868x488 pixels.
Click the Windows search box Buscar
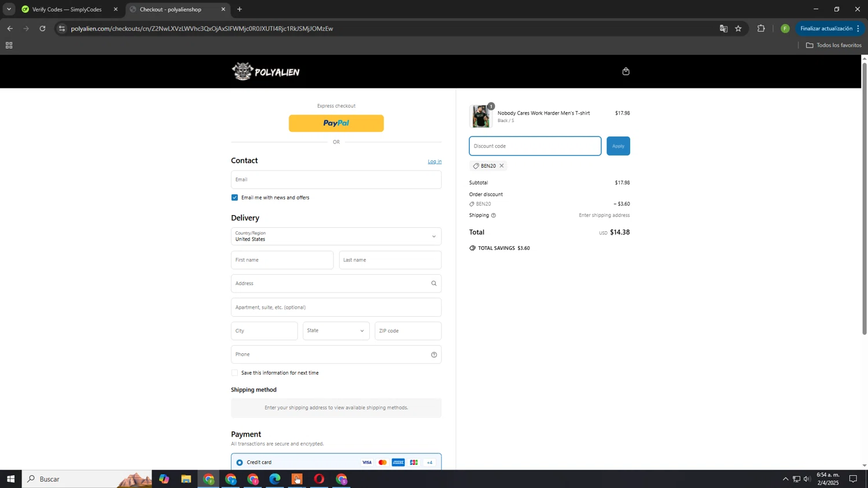87,479
